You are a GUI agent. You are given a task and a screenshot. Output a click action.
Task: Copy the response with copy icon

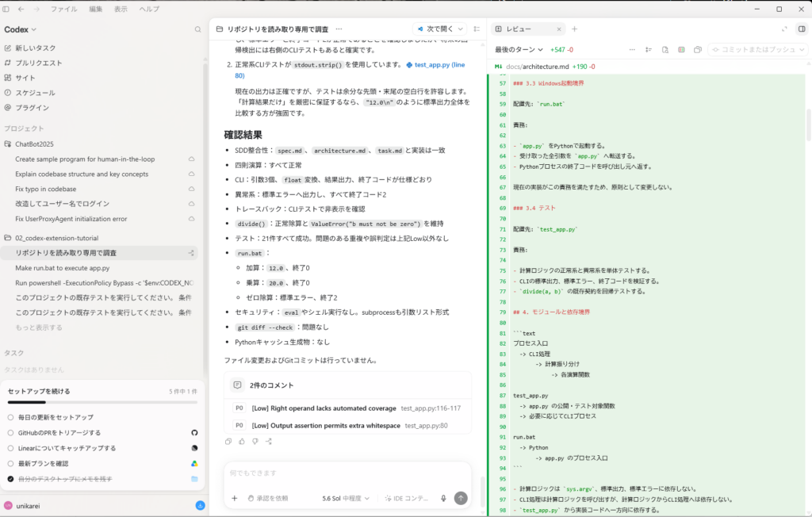pyautogui.click(x=228, y=442)
